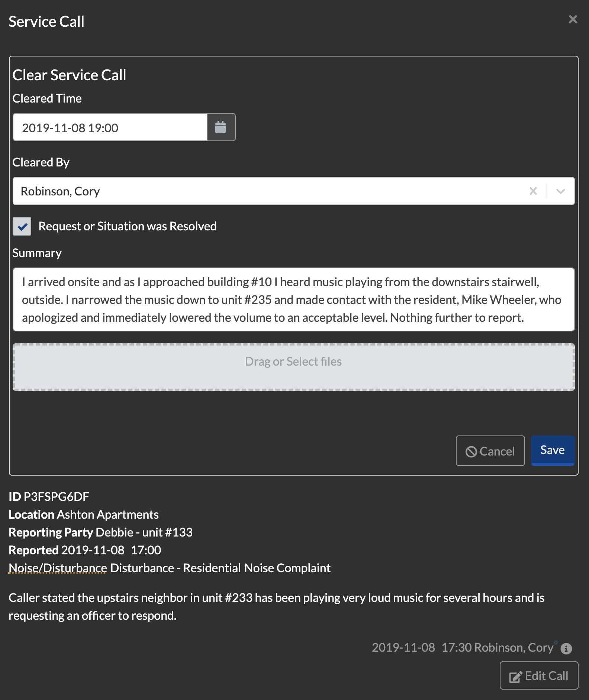Open the Cleared Time calendar picker
This screenshot has width=589, height=700.
[x=221, y=127]
